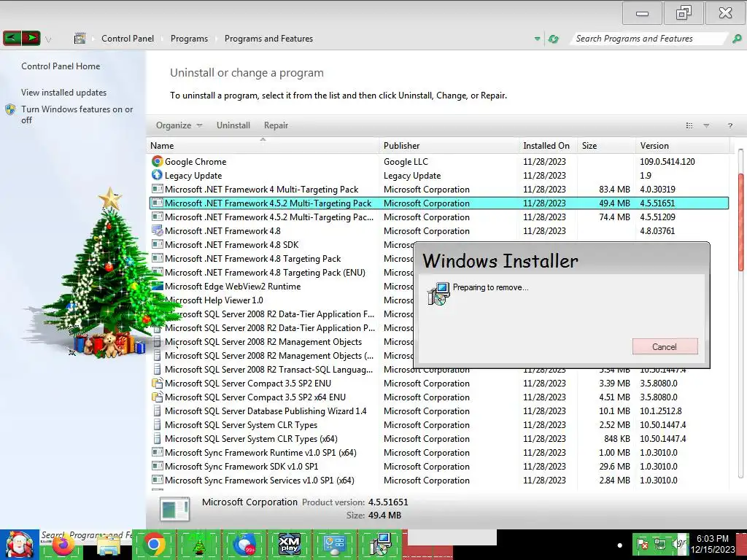The width and height of the screenshot is (747, 560).
Task: Open Turn Windows features on or off
Action: pyautogui.click(x=77, y=114)
